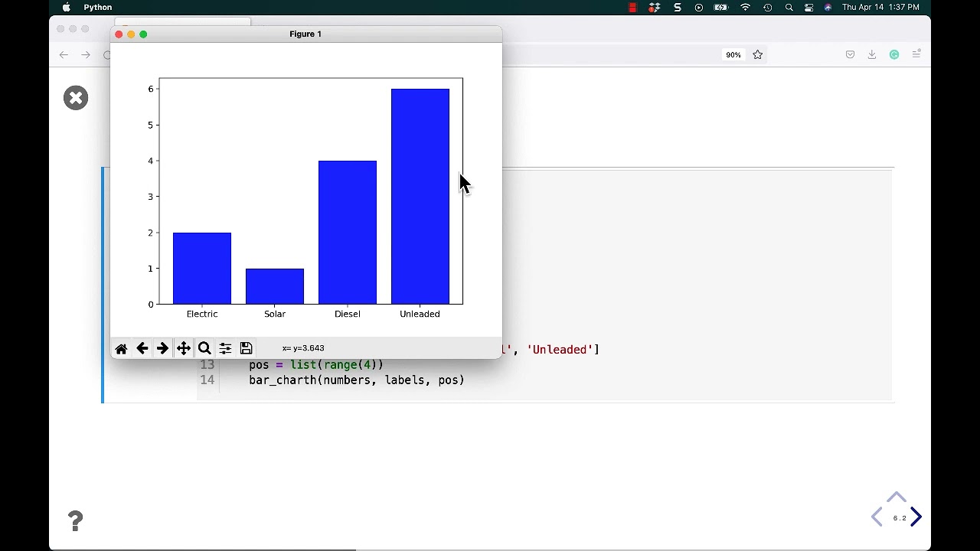The height and width of the screenshot is (551, 980).
Task: Activate the Pan/move axes tool
Action: [184, 349]
